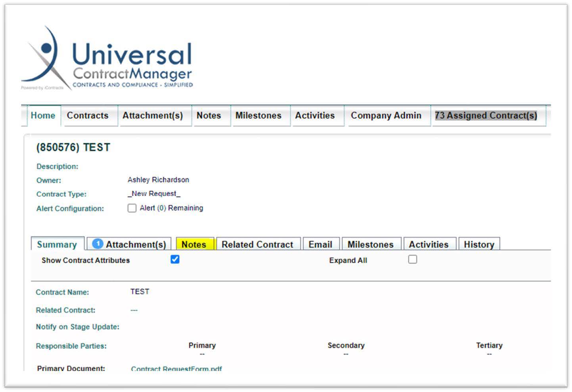
Task: Open the highlighted Notes tab
Action: [x=194, y=244]
